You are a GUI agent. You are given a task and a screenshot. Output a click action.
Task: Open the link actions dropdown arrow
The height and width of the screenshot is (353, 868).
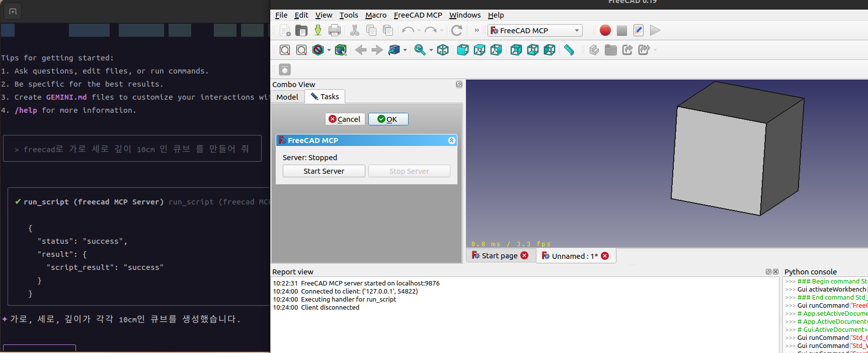tap(655, 50)
